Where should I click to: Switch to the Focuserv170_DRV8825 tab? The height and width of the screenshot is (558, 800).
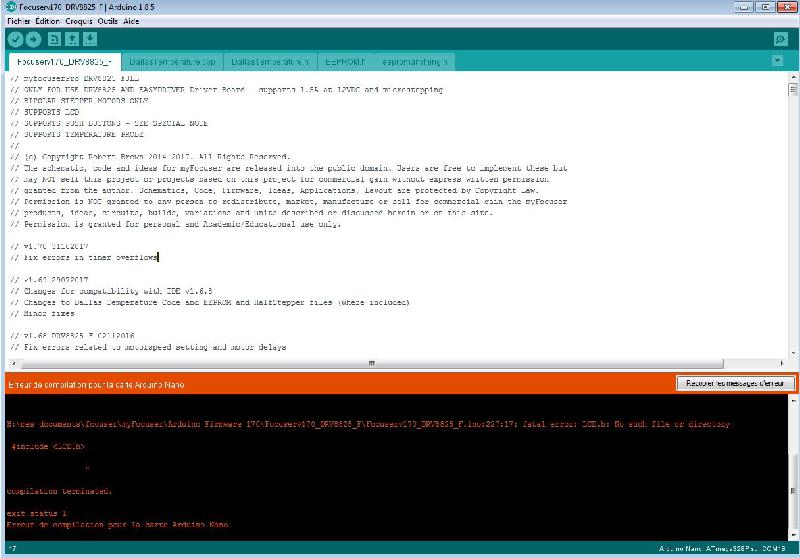pyautogui.click(x=65, y=62)
